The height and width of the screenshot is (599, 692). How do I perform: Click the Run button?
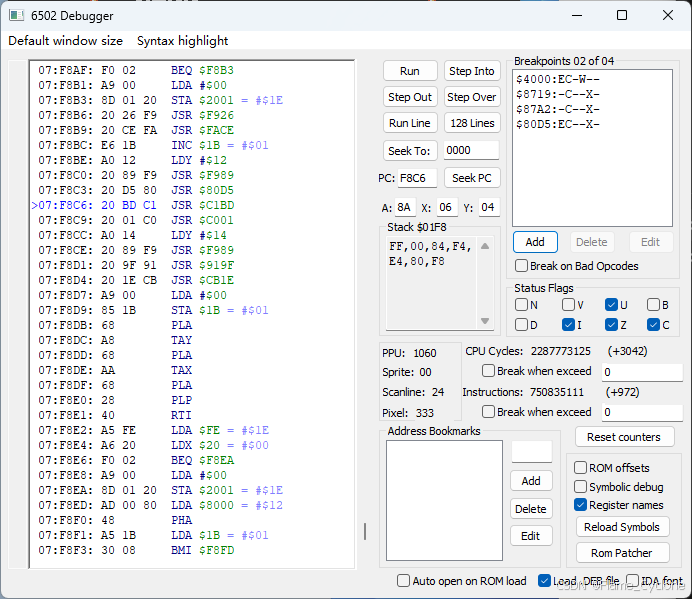point(410,71)
